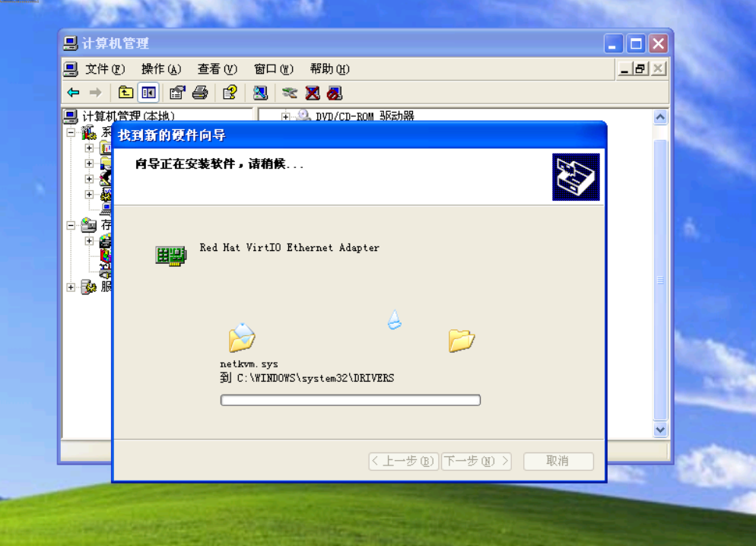Click the flying paper copy animation icon
The width and height of the screenshot is (756, 546).
pyautogui.click(x=395, y=319)
